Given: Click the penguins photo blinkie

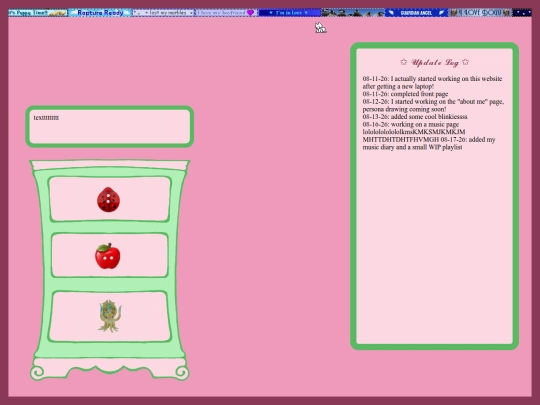Looking at the screenshot, I should pos(353,13).
